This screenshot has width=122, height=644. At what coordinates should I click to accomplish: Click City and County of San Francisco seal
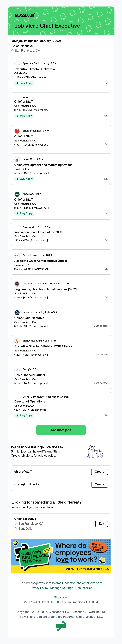pyautogui.click(x=17, y=284)
